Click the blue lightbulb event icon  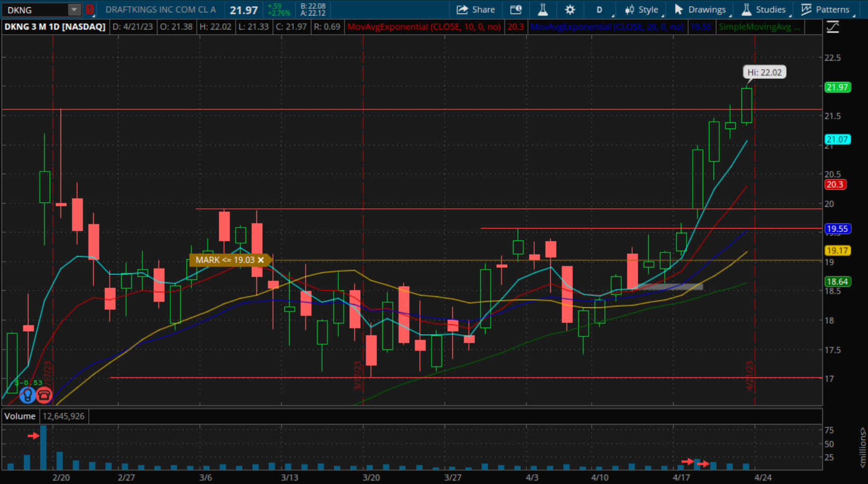(x=27, y=395)
